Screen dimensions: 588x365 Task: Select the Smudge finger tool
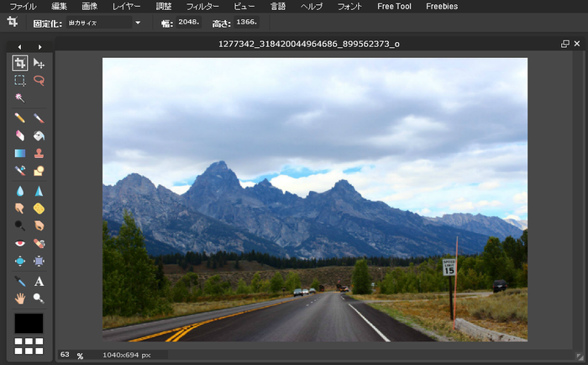[x=20, y=209]
